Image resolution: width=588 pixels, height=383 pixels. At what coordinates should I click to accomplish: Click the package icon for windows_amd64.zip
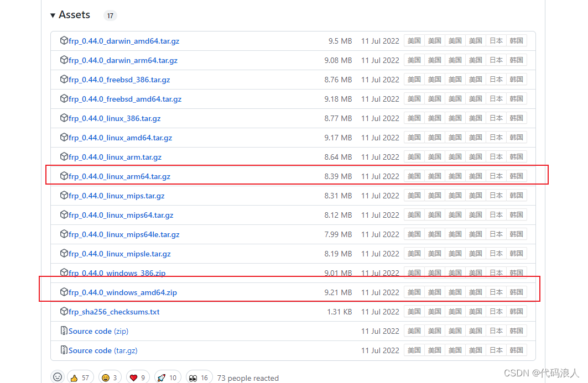coord(64,292)
